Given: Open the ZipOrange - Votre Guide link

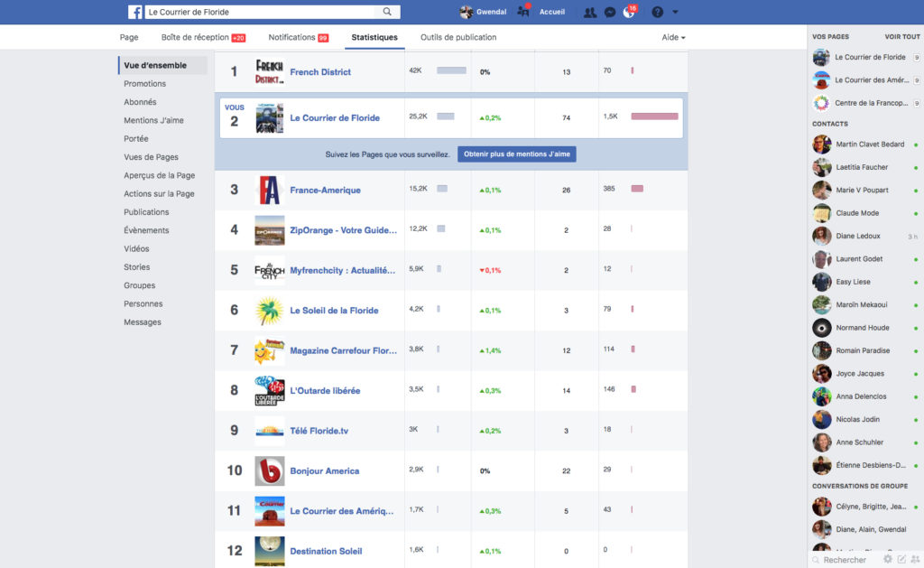Looking at the screenshot, I should pyautogui.click(x=344, y=230).
